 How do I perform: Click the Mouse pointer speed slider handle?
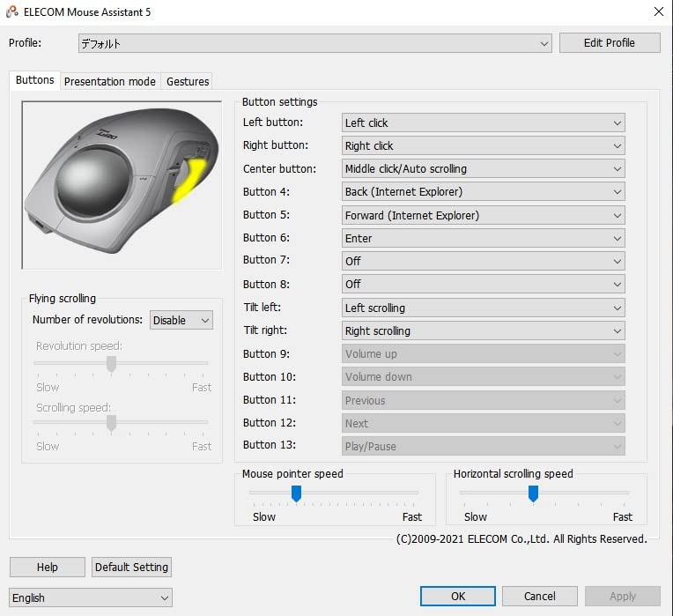[x=296, y=494]
